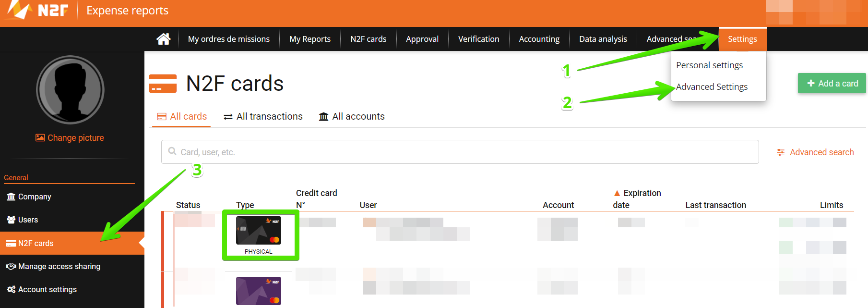Click the General section heading in sidebar

pos(16,178)
